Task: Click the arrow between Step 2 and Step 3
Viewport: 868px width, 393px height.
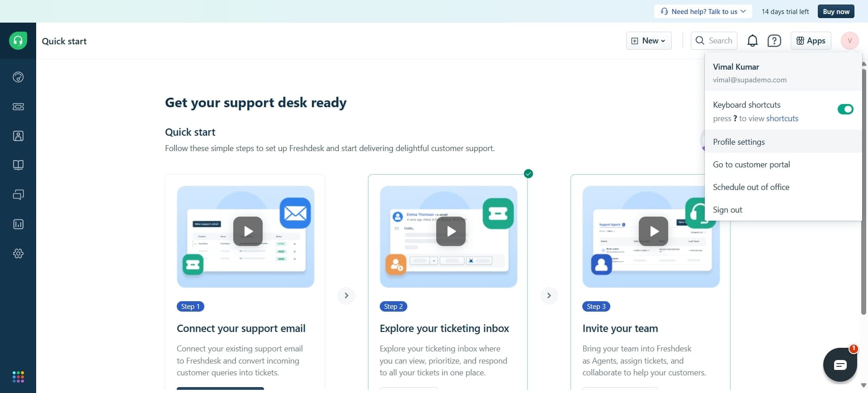Action: tap(549, 295)
